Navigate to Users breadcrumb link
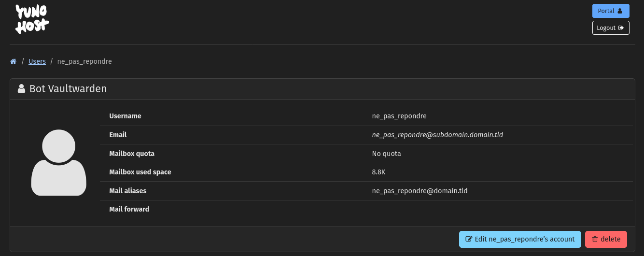Image resolution: width=644 pixels, height=256 pixels. tap(37, 61)
